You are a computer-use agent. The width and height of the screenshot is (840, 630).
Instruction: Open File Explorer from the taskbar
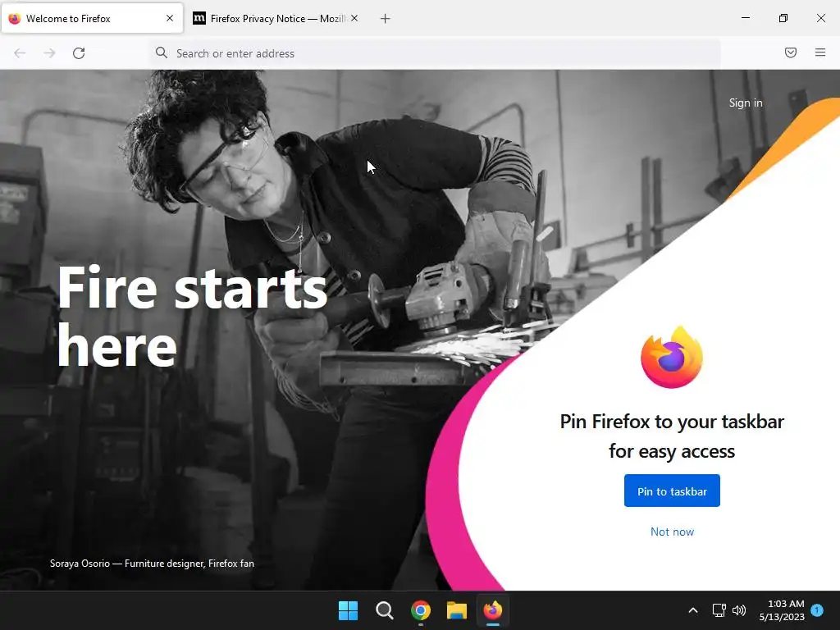click(457, 610)
